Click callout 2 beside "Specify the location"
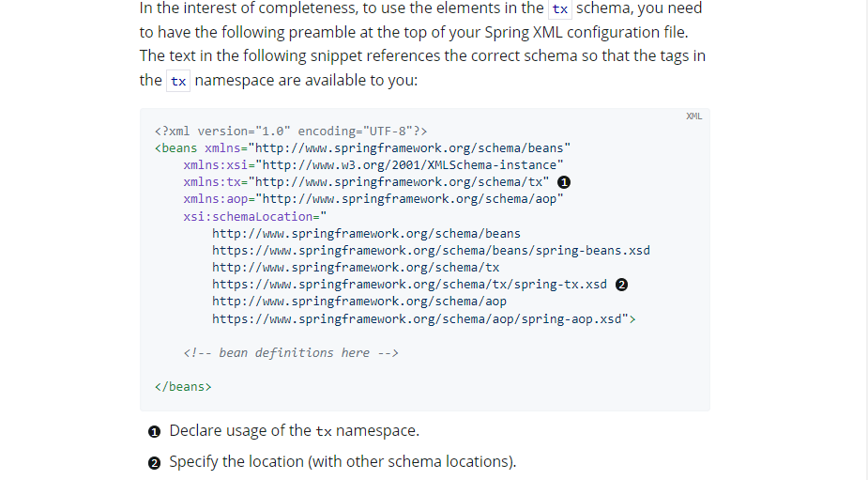This screenshot has height=480, width=868. point(155,462)
